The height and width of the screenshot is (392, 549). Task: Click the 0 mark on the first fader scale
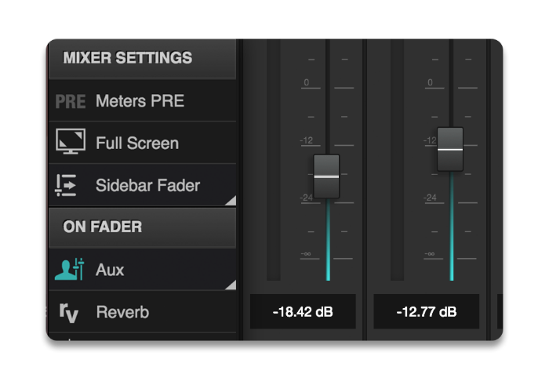(x=307, y=82)
